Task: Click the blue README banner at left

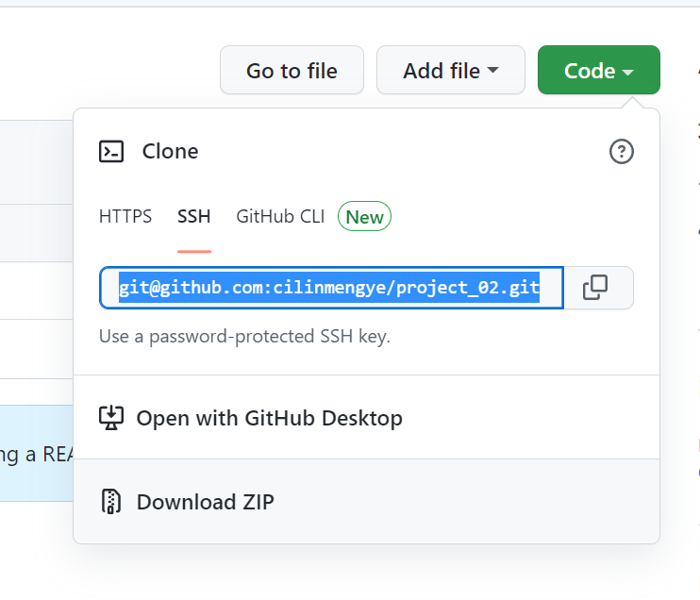Action: (x=38, y=454)
